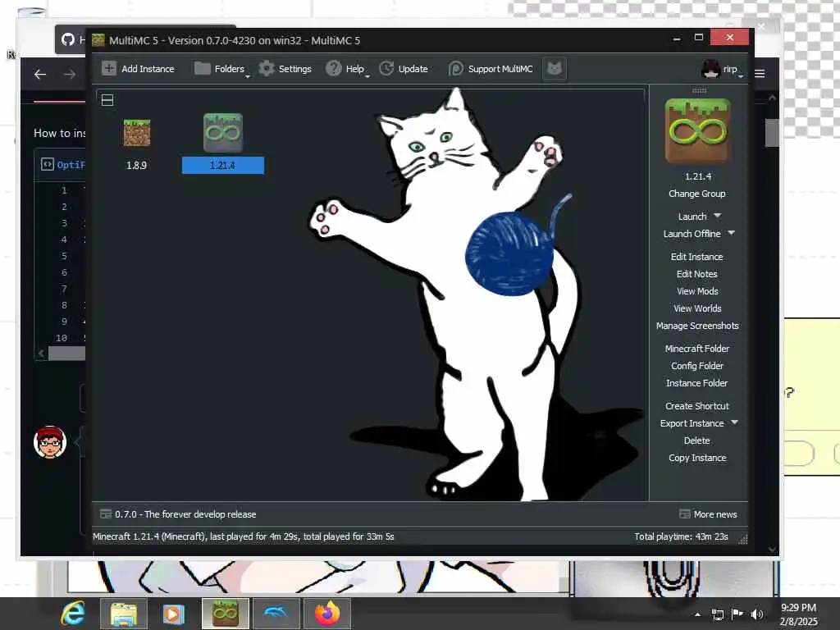Click the MultiMC title bar icon
Image resolution: width=840 pixels, height=630 pixels.
98,40
